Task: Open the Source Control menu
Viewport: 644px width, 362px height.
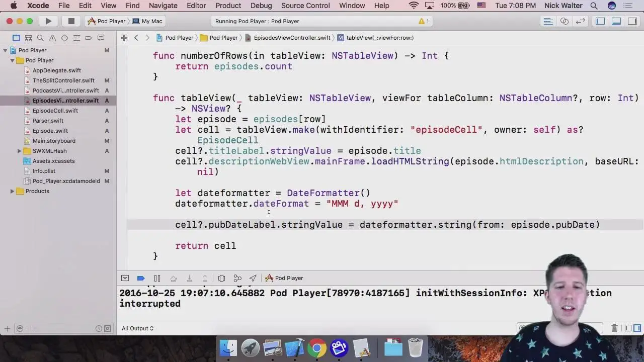Action: 305,6
